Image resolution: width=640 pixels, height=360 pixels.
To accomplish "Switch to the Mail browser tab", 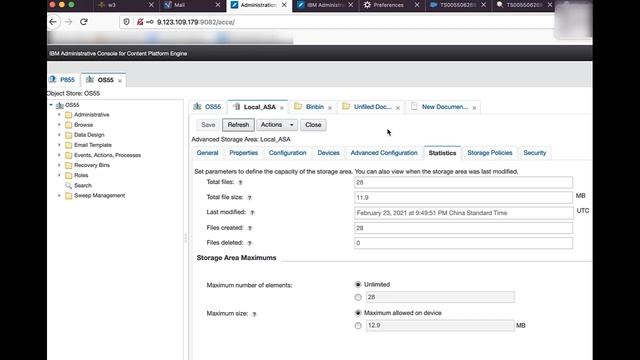I will click(192, 5).
